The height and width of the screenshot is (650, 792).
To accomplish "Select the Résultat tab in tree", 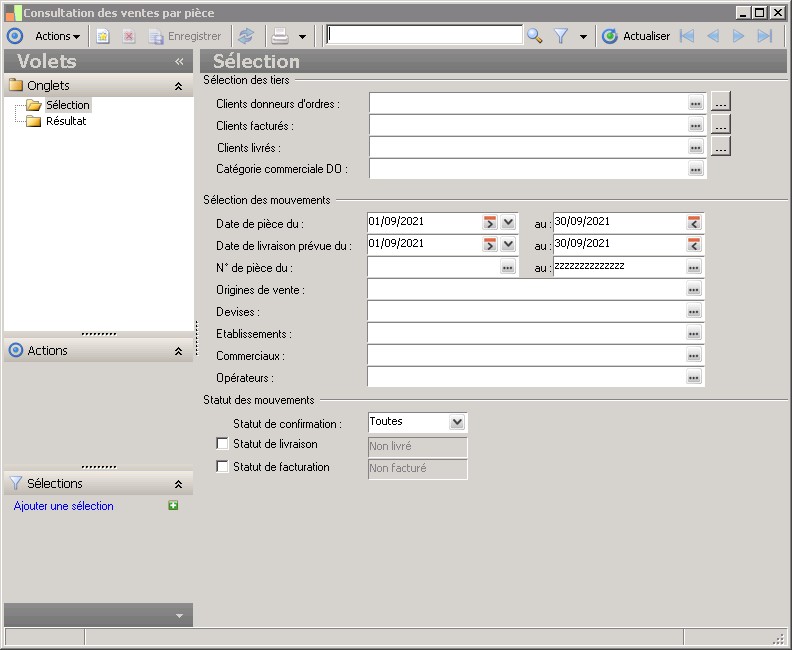I will (66, 121).
